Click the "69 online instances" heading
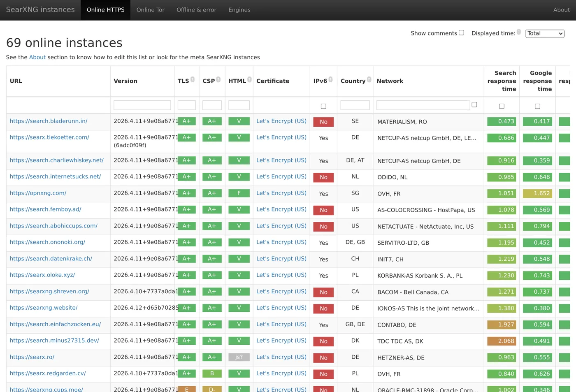 [64, 43]
